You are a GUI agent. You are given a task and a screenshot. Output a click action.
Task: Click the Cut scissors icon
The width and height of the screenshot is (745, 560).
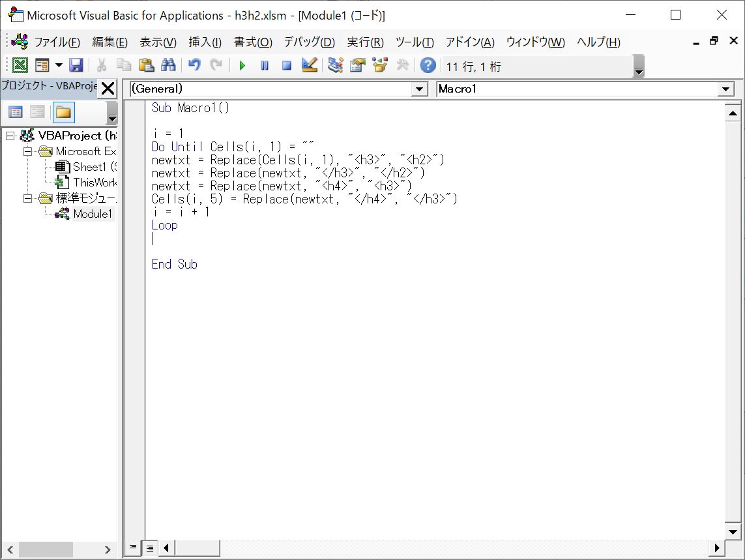[x=101, y=65]
